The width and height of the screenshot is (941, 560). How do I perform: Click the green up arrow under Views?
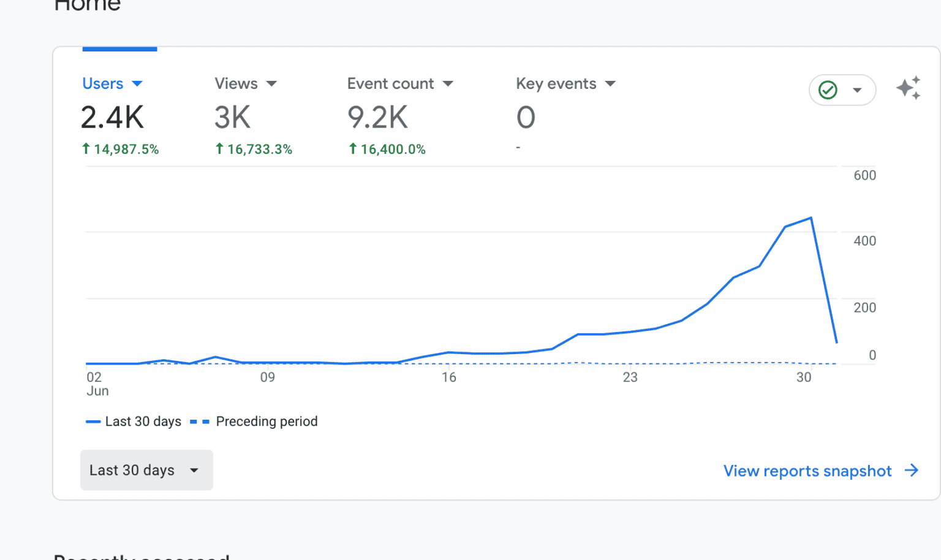219,148
